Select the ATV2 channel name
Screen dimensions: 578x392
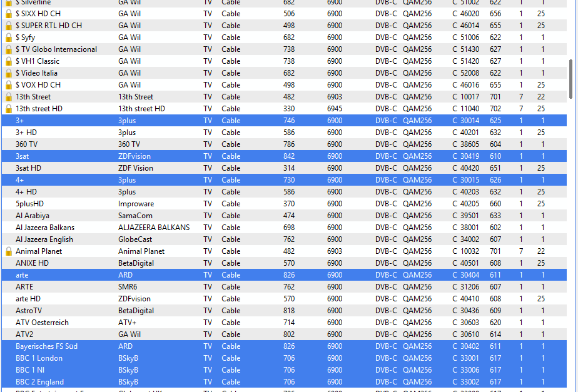pos(24,334)
